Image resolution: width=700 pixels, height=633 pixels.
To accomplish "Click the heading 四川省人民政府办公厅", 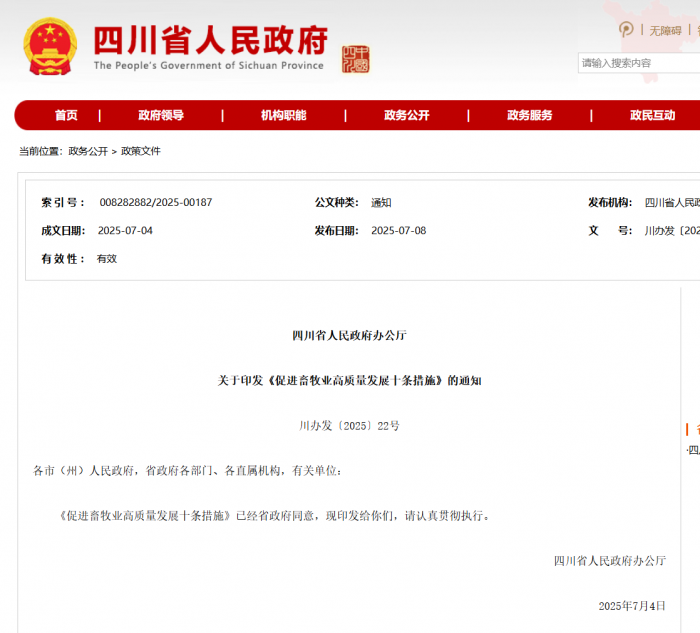I will pyautogui.click(x=350, y=335).
